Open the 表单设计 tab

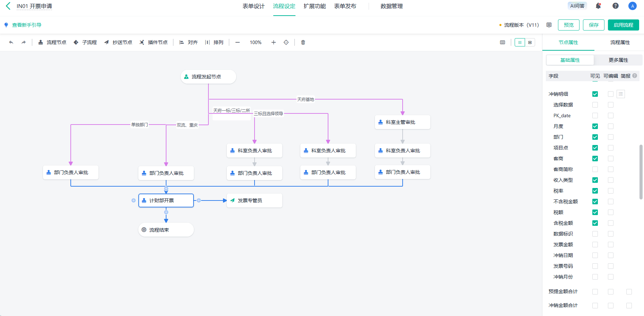point(254,6)
